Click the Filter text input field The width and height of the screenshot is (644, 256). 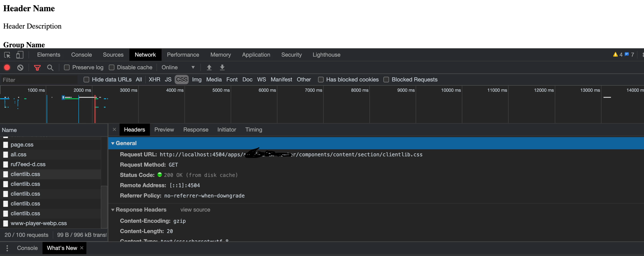point(39,80)
